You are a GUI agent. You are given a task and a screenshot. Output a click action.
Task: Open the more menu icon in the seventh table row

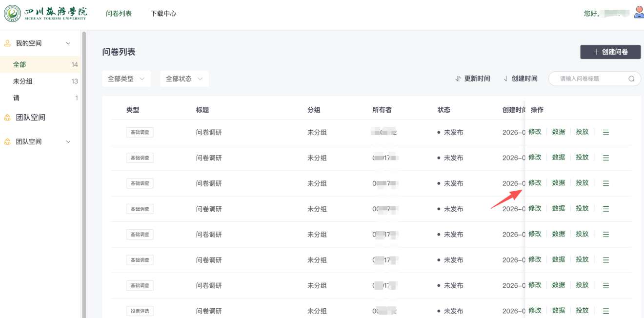pyautogui.click(x=606, y=285)
